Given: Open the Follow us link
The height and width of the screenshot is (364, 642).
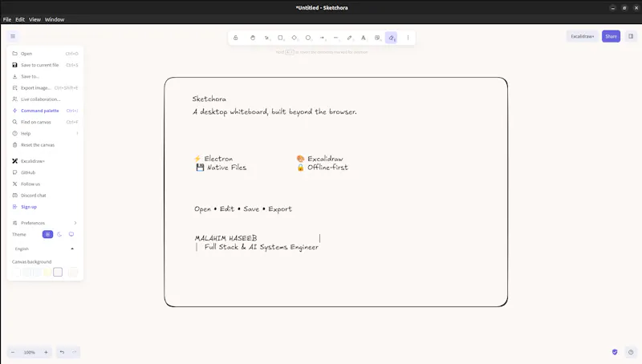Looking at the screenshot, I should pyautogui.click(x=45, y=184).
